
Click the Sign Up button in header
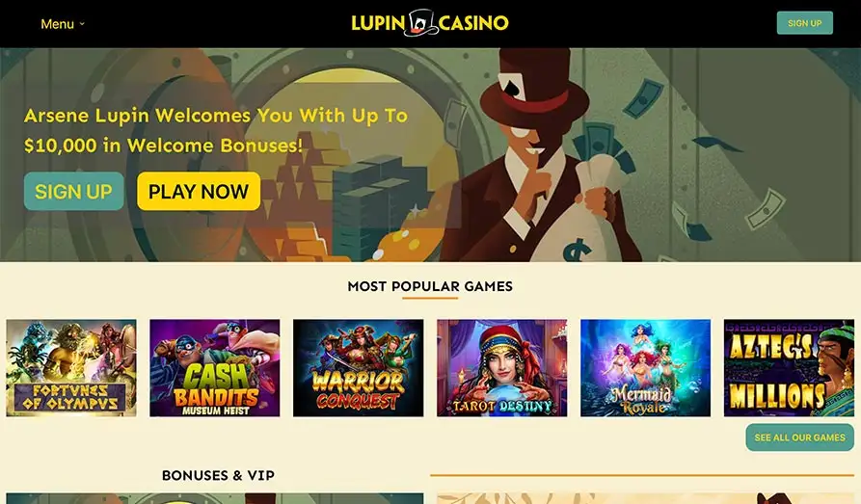804,23
